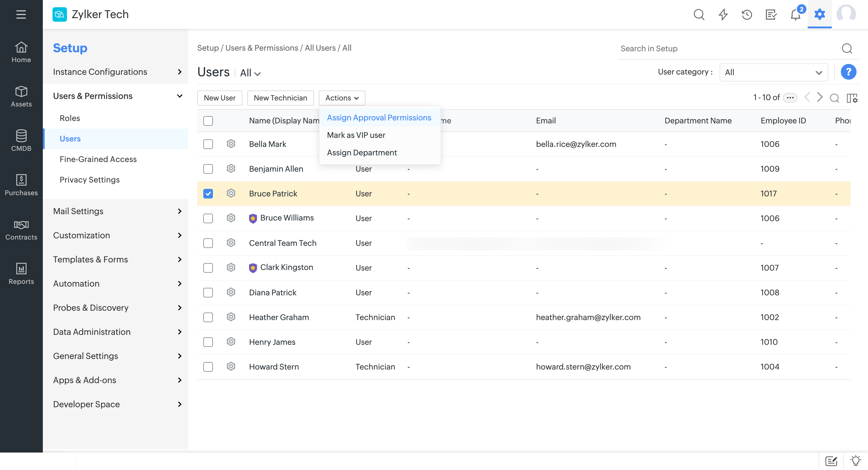This screenshot has width=868, height=470.
Task: Click the Search in Setup field
Action: [x=728, y=49]
